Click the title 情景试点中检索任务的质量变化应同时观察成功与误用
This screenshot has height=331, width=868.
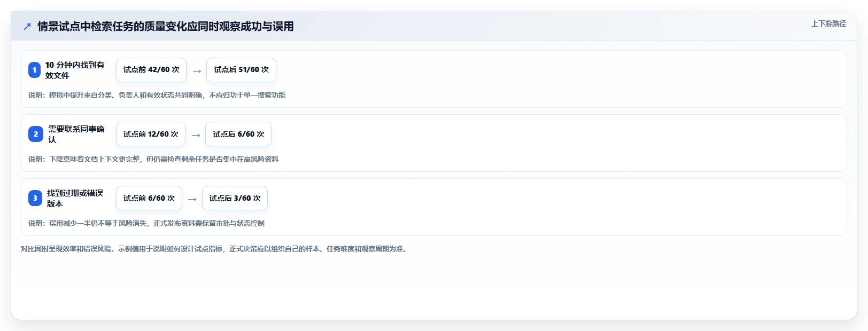[166, 26]
